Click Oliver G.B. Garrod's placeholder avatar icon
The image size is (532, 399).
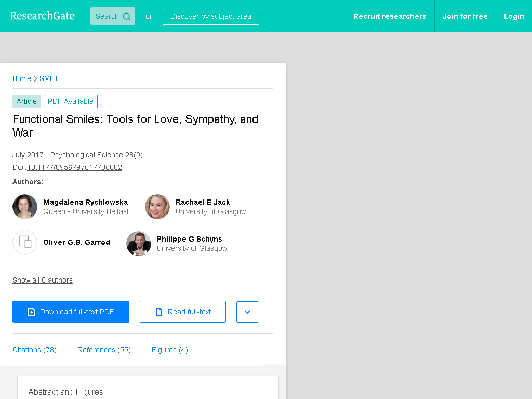25,242
